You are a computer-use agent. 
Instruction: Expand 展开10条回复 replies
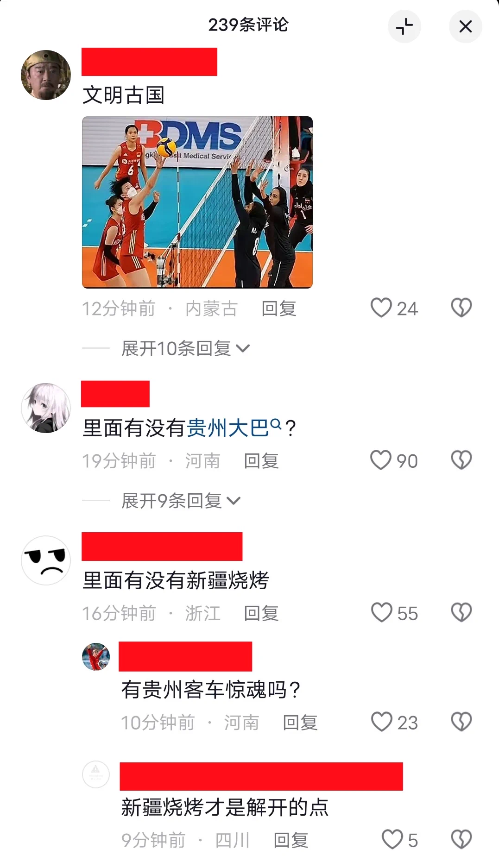click(x=185, y=348)
